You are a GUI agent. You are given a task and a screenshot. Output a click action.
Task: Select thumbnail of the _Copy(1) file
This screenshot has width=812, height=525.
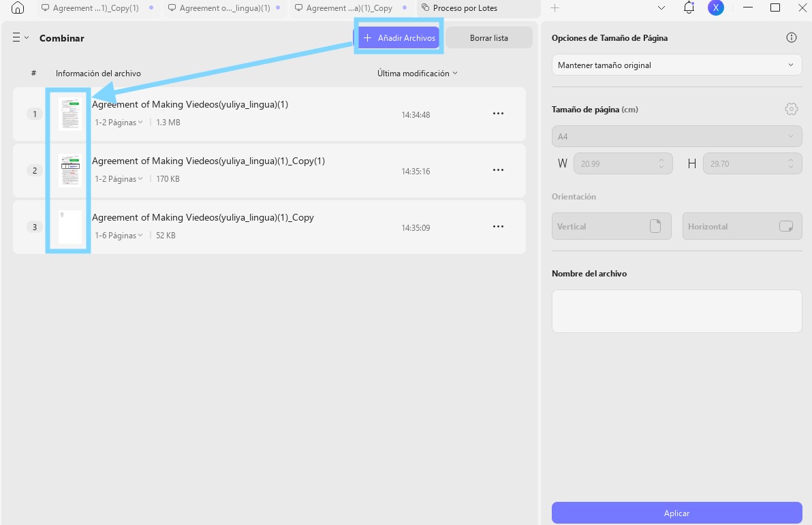click(x=70, y=170)
